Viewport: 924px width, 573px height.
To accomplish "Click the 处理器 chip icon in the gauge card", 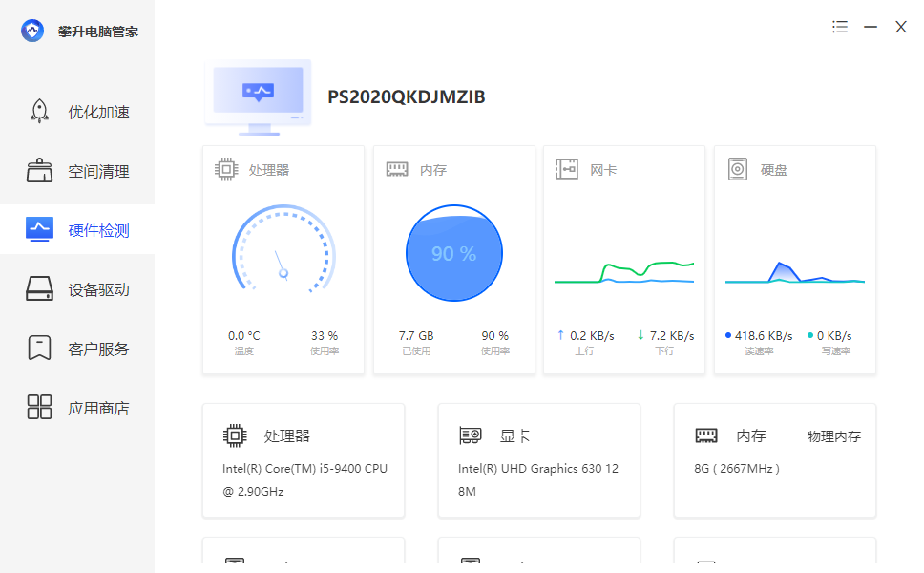I will tap(226, 169).
